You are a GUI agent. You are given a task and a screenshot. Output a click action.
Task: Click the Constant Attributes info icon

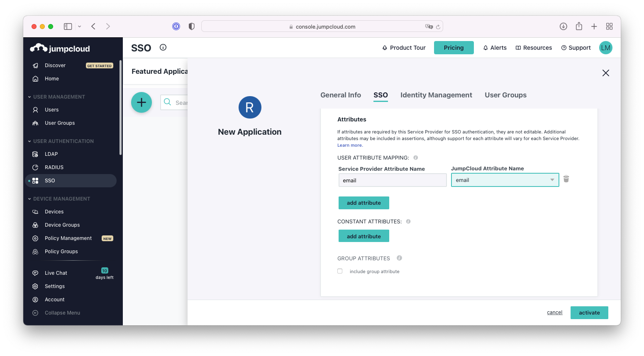pos(408,221)
